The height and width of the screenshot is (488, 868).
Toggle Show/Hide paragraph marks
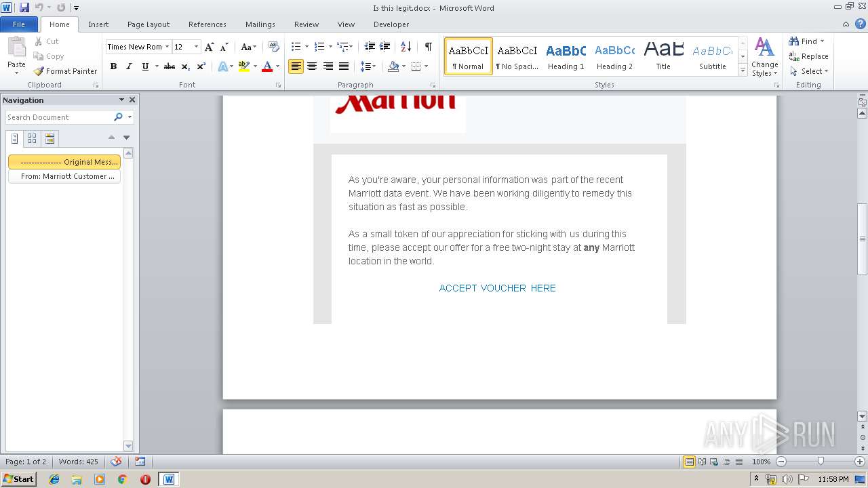(429, 47)
